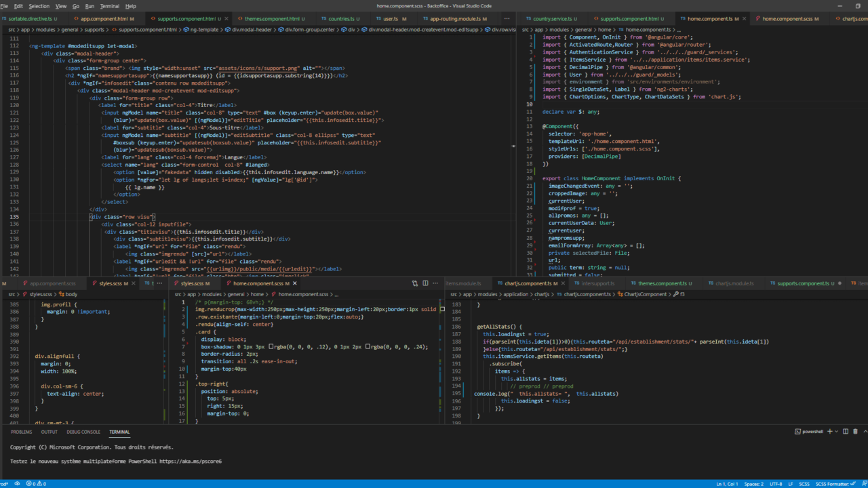Switch to the chartjs.component.ts tab
868x488 pixels.
click(530, 283)
